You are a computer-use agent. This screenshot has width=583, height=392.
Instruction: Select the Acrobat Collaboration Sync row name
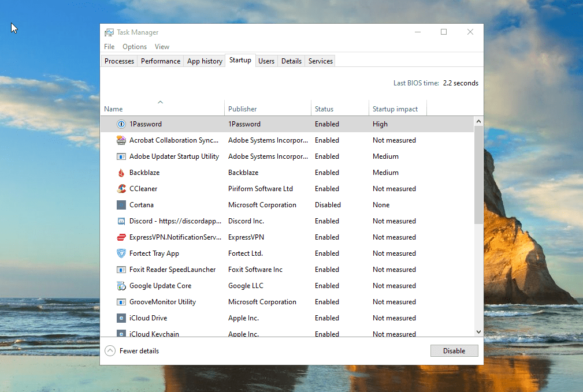click(174, 140)
